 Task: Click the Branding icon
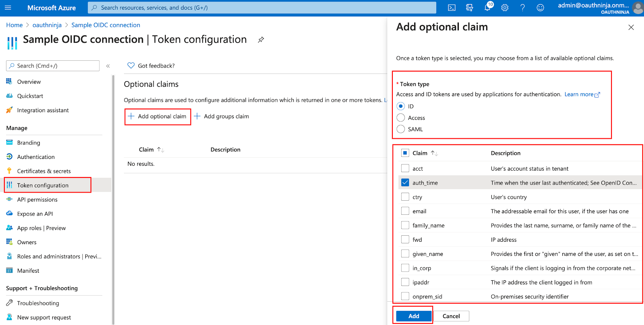point(9,142)
